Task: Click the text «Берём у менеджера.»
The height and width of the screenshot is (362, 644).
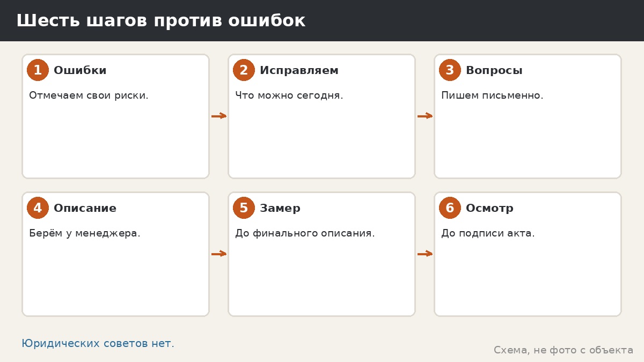Action: 85,233
